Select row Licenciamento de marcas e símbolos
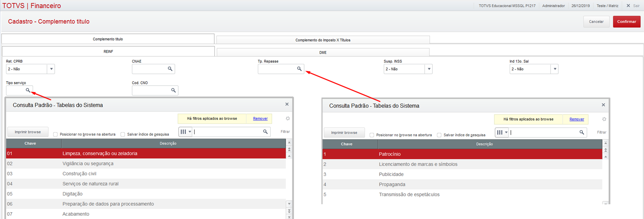The height and width of the screenshot is (219, 644). pos(463,164)
